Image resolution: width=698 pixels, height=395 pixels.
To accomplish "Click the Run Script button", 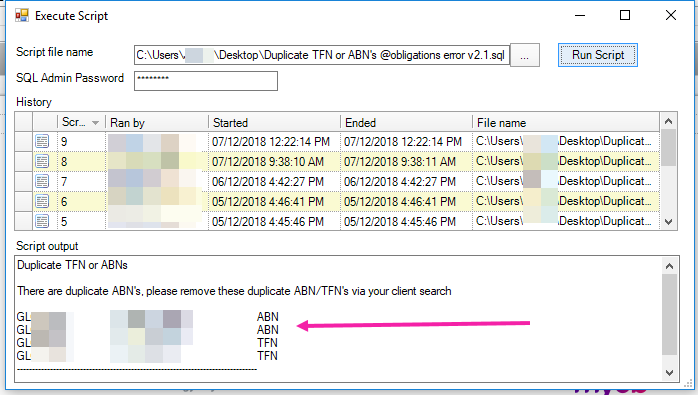I will point(598,55).
